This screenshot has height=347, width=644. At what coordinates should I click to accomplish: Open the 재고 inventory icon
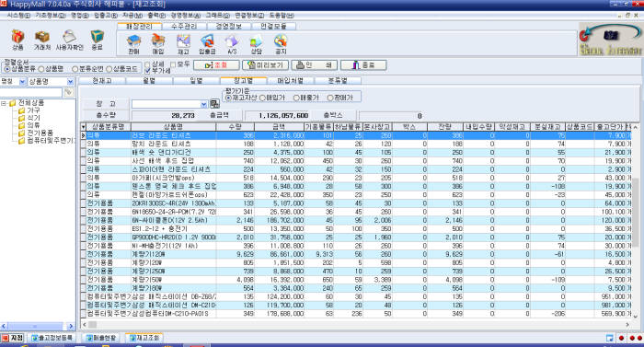(183, 41)
